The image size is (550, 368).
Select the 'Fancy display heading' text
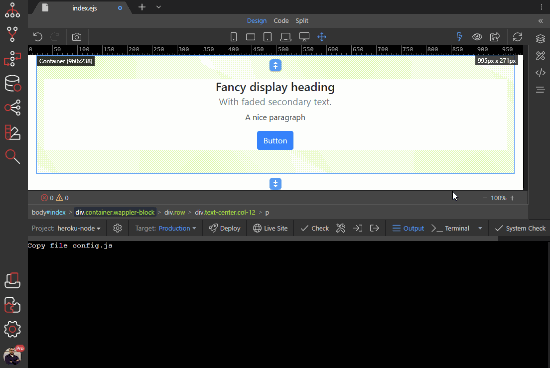point(275,87)
